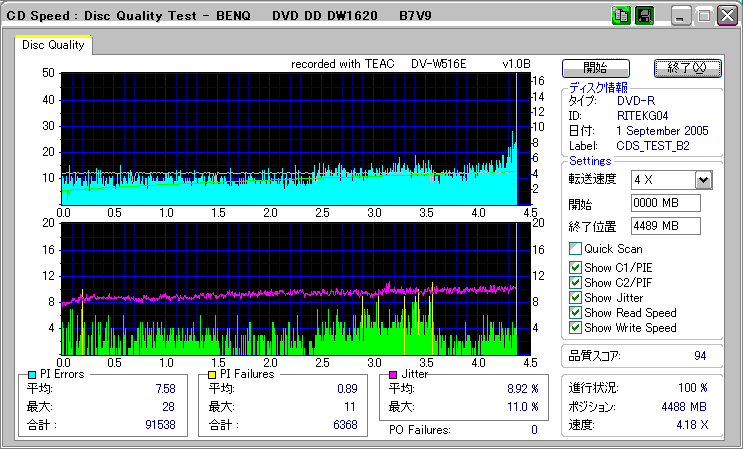Click the end position 4489 MB field

pos(665,226)
